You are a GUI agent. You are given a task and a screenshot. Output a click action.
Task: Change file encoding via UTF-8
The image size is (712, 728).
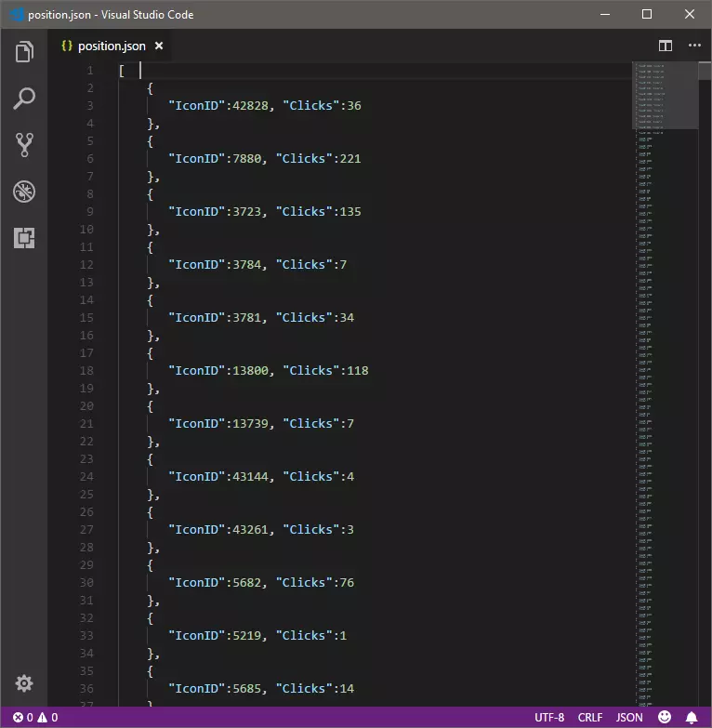tap(549, 718)
